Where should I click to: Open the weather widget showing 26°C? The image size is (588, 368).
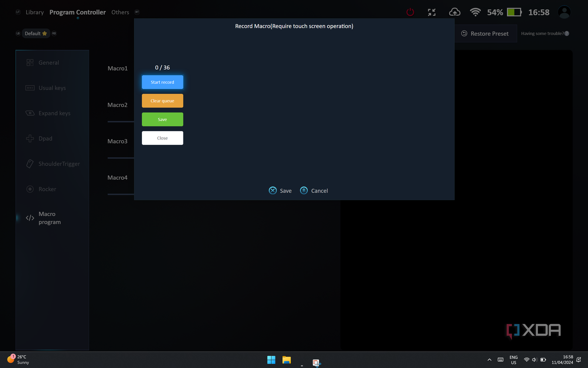[x=18, y=359]
